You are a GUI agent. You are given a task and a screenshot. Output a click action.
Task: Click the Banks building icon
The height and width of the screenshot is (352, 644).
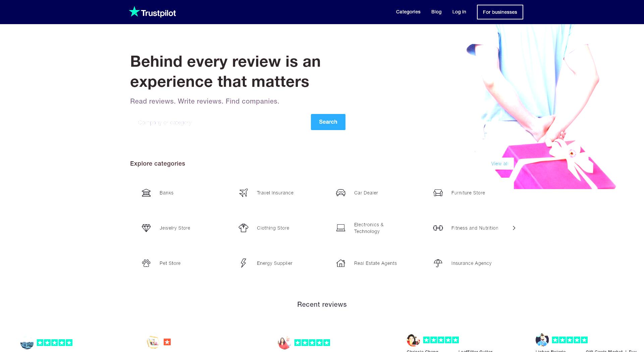(x=146, y=193)
